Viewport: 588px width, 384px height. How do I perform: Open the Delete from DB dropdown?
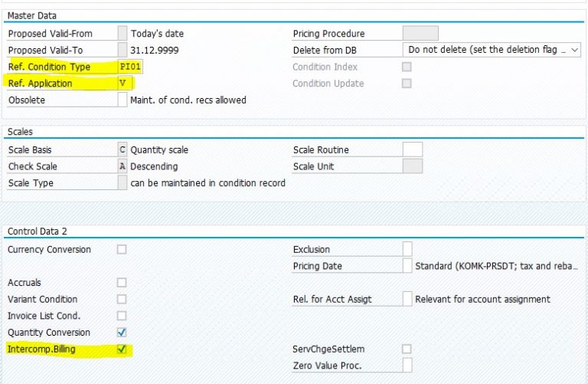tap(492, 50)
